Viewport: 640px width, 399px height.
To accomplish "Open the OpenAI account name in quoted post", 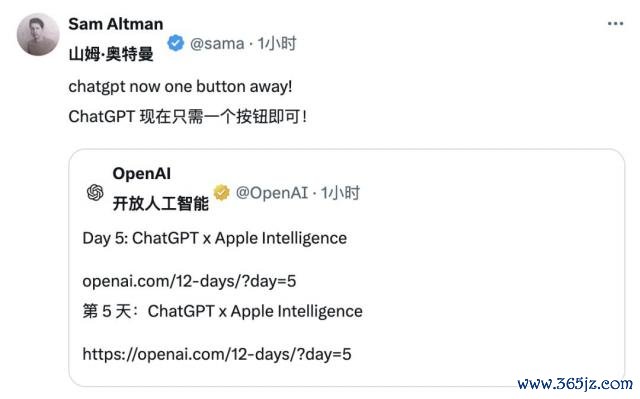I will point(142,174).
